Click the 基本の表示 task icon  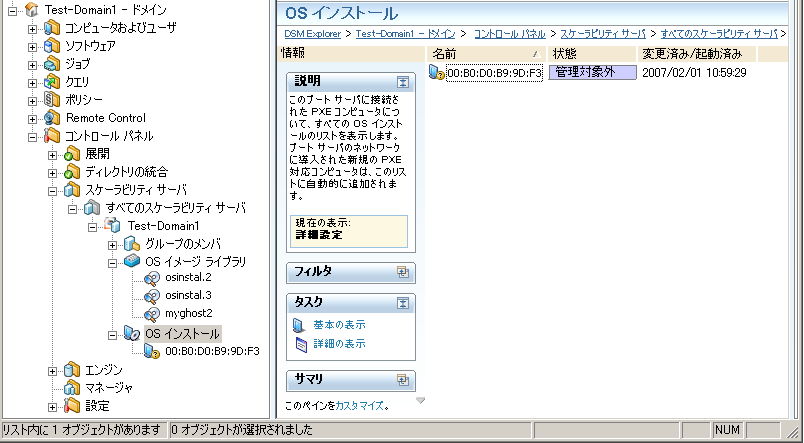click(299, 325)
